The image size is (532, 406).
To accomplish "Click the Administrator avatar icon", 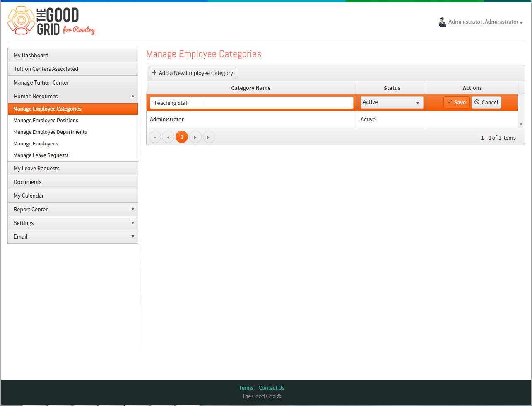I will 442,22.
